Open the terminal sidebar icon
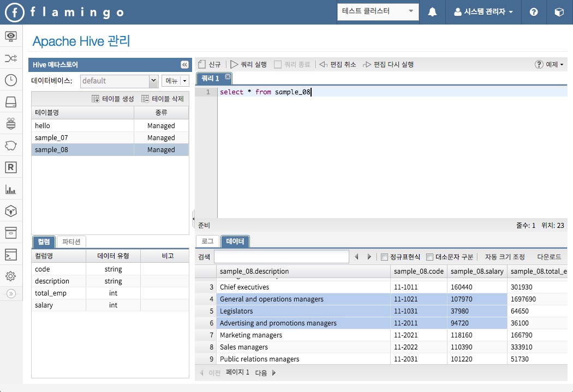 (11, 255)
